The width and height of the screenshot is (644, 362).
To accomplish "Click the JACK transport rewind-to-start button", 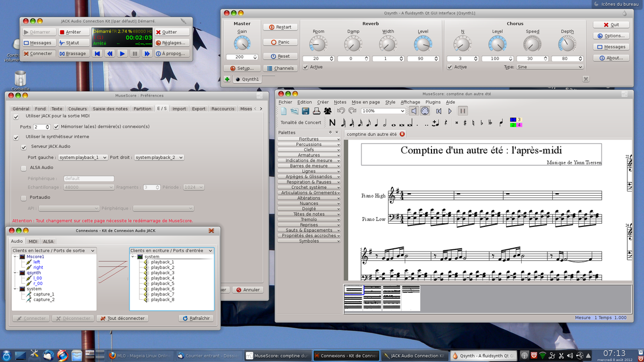I will tap(97, 54).
